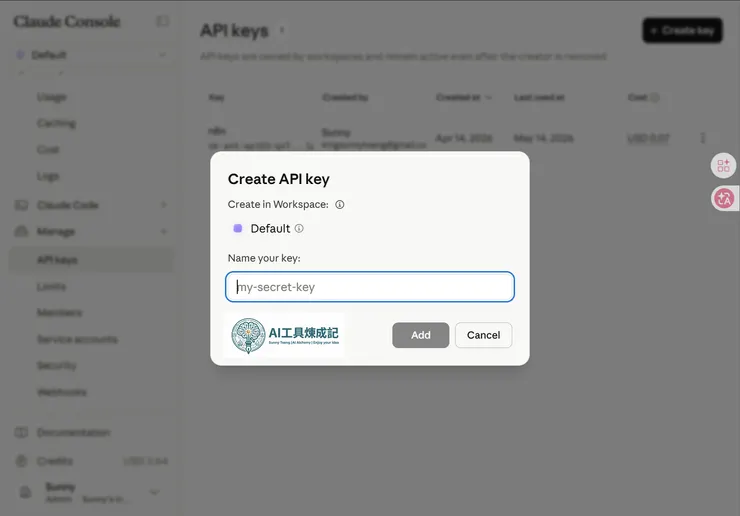The image size is (740, 516).
Task: Click the Manage section icon in sidebar
Action: coord(21,231)
